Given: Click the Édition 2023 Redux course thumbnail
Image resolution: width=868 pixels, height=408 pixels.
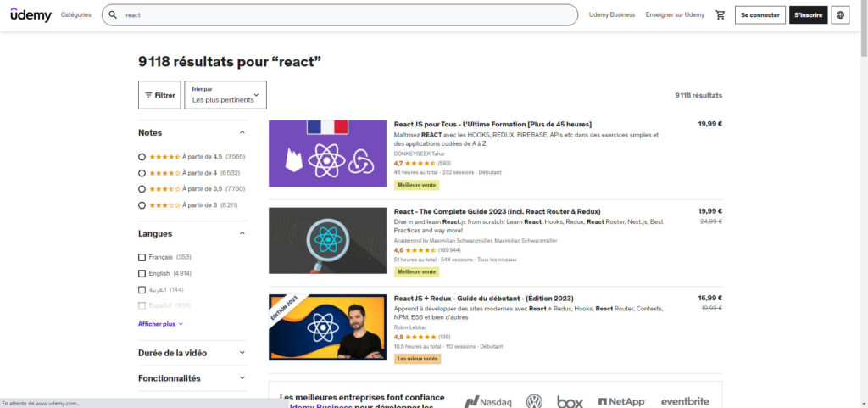Looking at the screenshot, I should [x=328, y=327].
